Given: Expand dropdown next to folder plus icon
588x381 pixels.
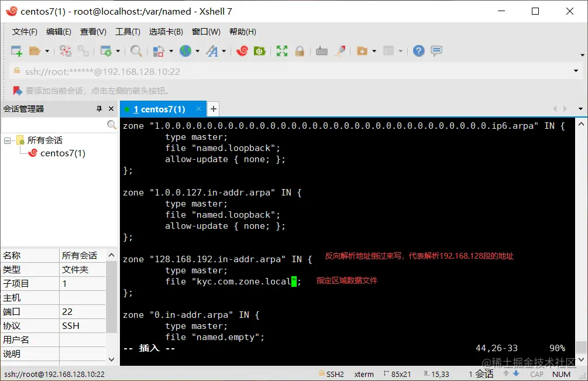Looking at the screenshot, I should pos(374,51).
